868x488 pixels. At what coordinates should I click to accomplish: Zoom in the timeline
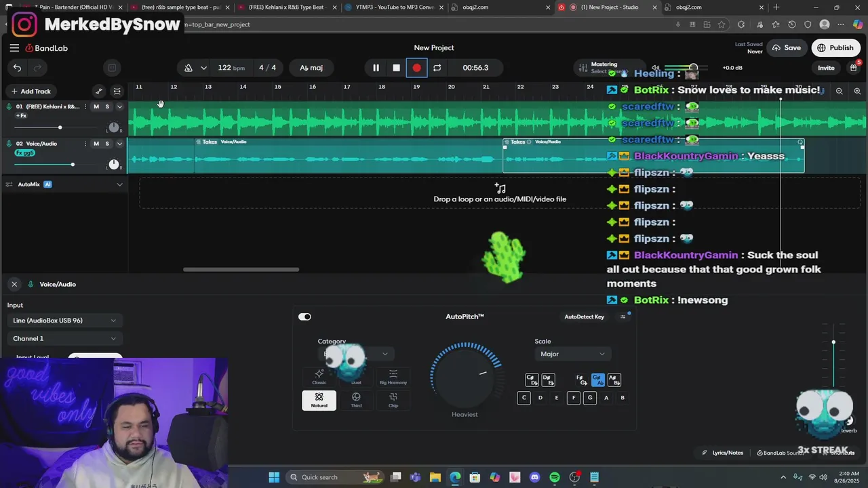tap(857, 91)
